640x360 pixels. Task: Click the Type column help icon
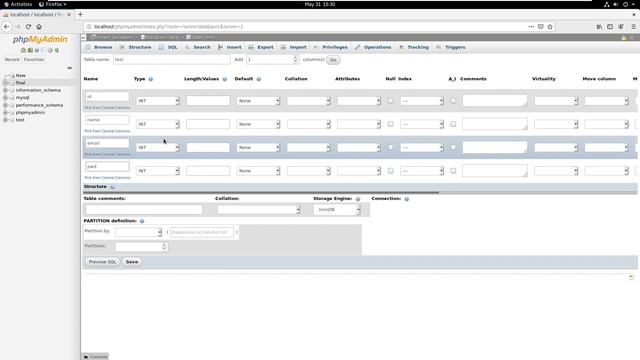point(151,79)
